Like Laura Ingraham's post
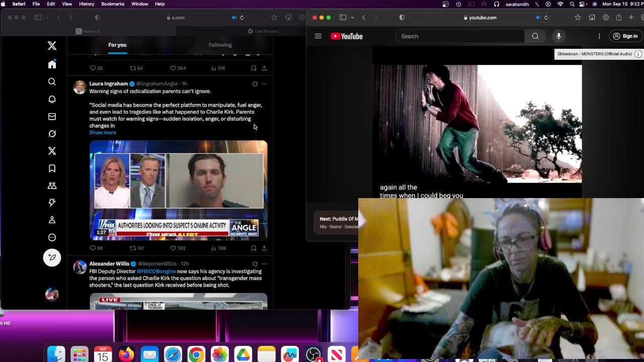Screen dimensions: 644x362 point(173,248)
